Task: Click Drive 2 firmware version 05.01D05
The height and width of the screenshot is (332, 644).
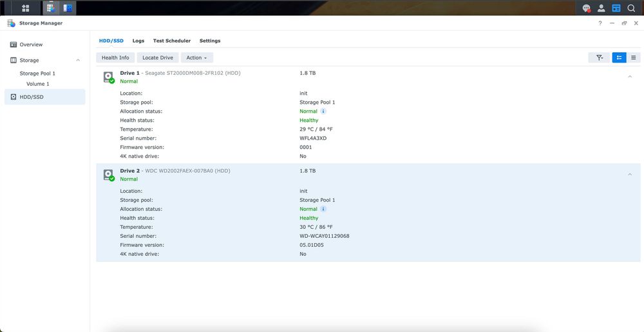Action: point(312,245)
